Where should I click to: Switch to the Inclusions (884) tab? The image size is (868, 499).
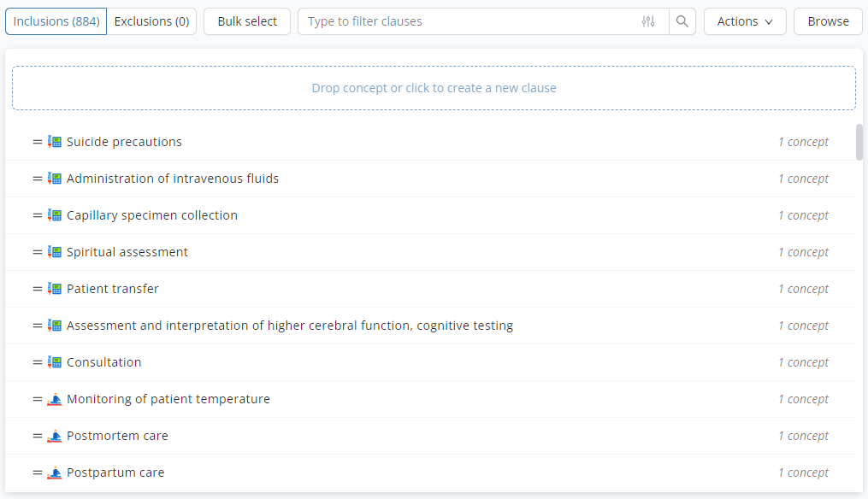(x=56, y=21)
